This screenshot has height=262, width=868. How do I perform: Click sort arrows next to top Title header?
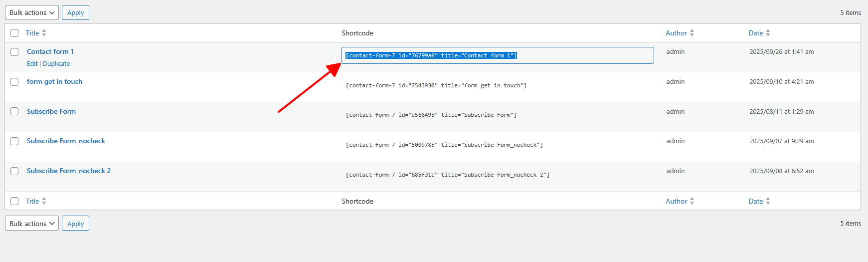tap(44, 33)
